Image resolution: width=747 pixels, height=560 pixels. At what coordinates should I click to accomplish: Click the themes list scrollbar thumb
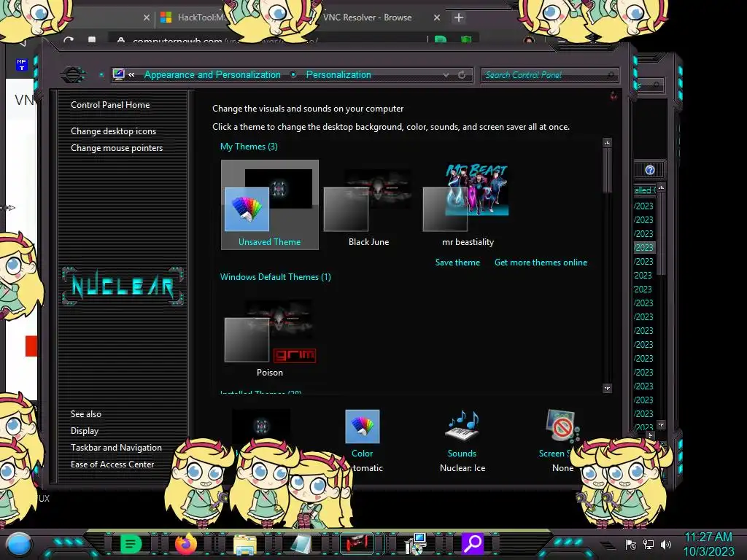coord(607,170)
